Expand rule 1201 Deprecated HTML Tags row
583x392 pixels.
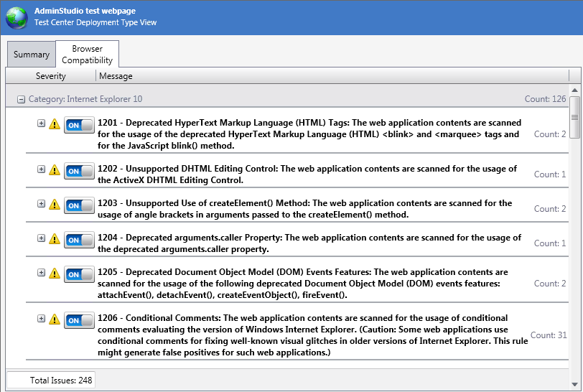click(41, 123)
